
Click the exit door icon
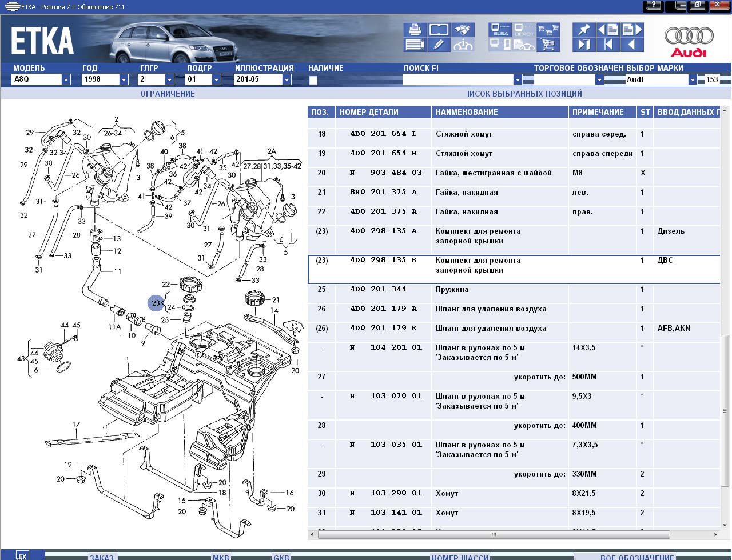click(584, 45)
